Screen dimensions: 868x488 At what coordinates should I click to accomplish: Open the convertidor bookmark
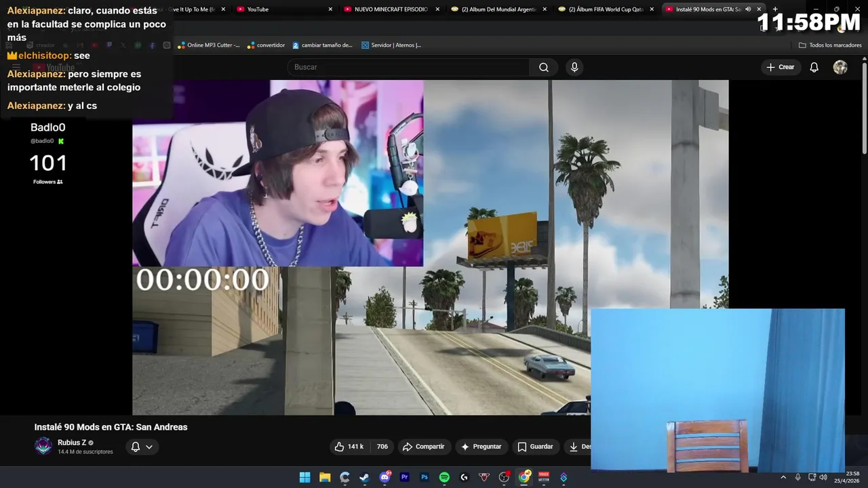266,45
